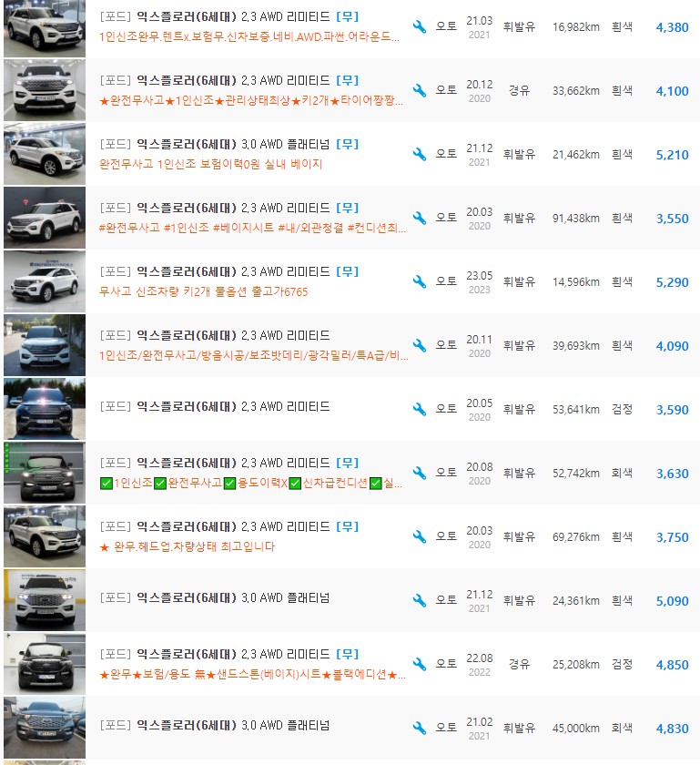Click price 5,210
This screenshot has height=765, width=700.
(672, 155)
